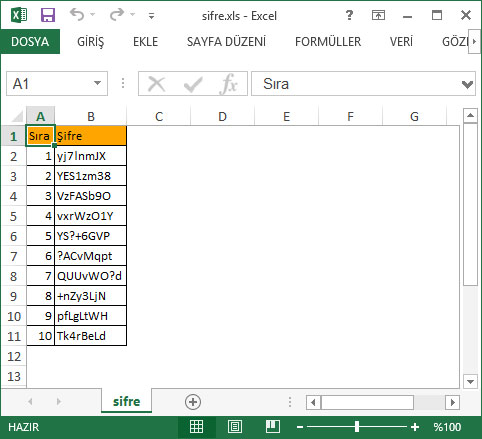482x439 pixels.
Task: Select the cell containing pfLgLtWH
Action: pyautogui.click(x=90, y=316)
